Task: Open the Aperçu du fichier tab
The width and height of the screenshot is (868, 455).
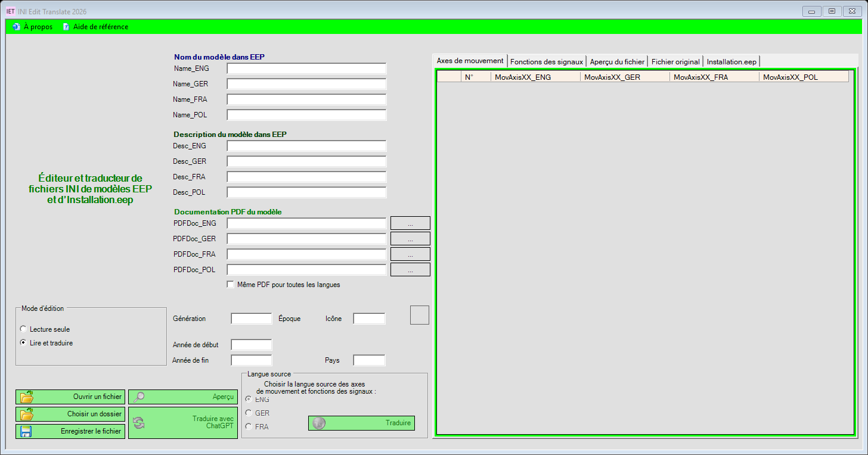Action: (617, 61)
